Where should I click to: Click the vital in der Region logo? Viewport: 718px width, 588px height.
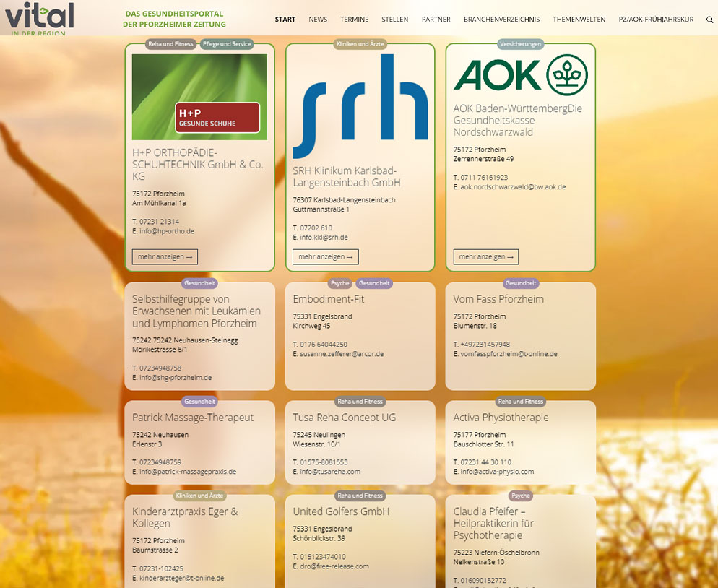tap(40, 18)
